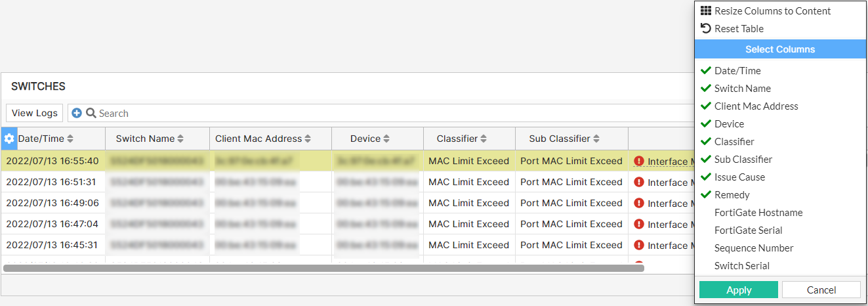The height and width of the screenshot is (306, 868).
Task: Click the red alert icon in the 16:45:31 row
Action: [639, 245]
